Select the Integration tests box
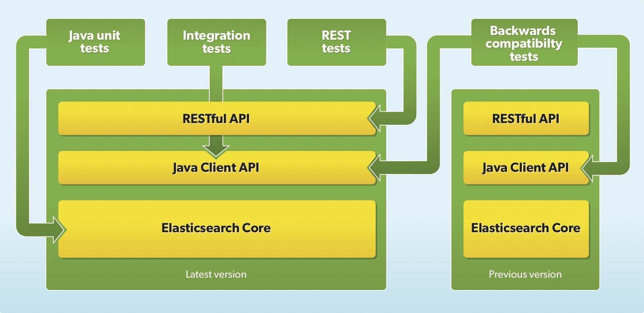Viewport: 644px width, 313px height. tap(217, 42)
